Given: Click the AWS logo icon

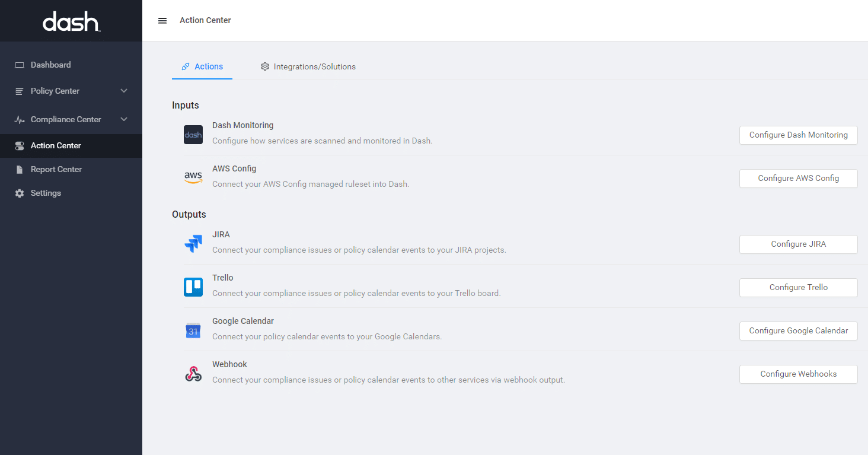Looking at the screenshot, I should [193, 178].
